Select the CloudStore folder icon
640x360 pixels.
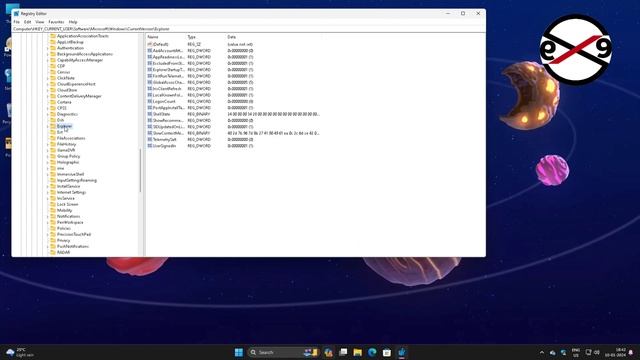53,90
